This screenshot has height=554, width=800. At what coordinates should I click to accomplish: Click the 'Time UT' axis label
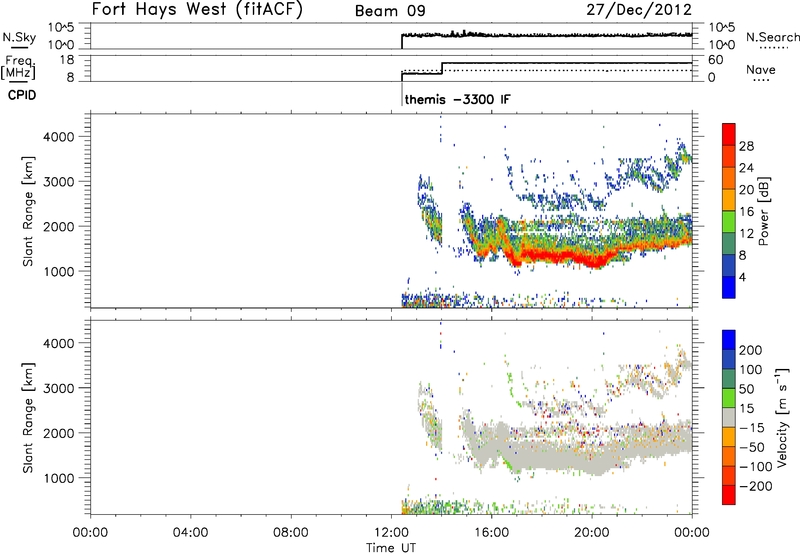391,548
